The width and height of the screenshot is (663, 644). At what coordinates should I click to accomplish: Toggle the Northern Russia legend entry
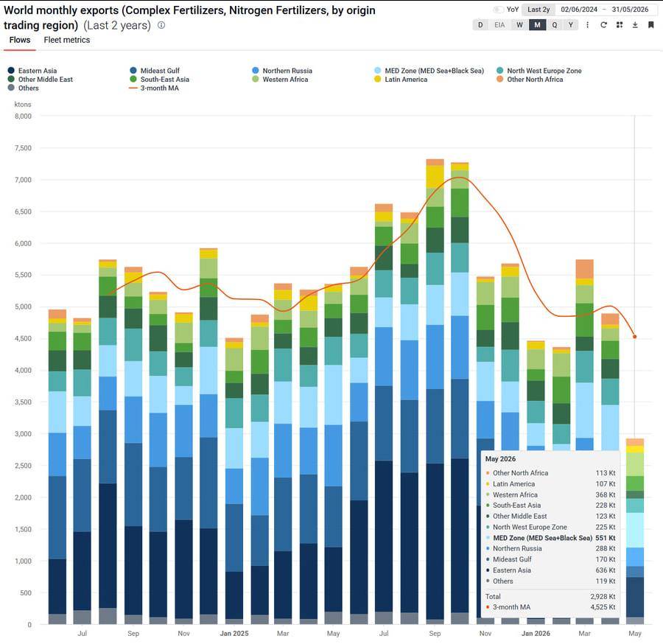pos(282,71)
